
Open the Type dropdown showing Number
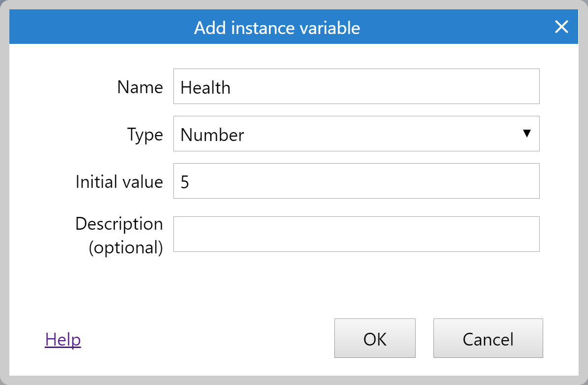coord(356,134)
